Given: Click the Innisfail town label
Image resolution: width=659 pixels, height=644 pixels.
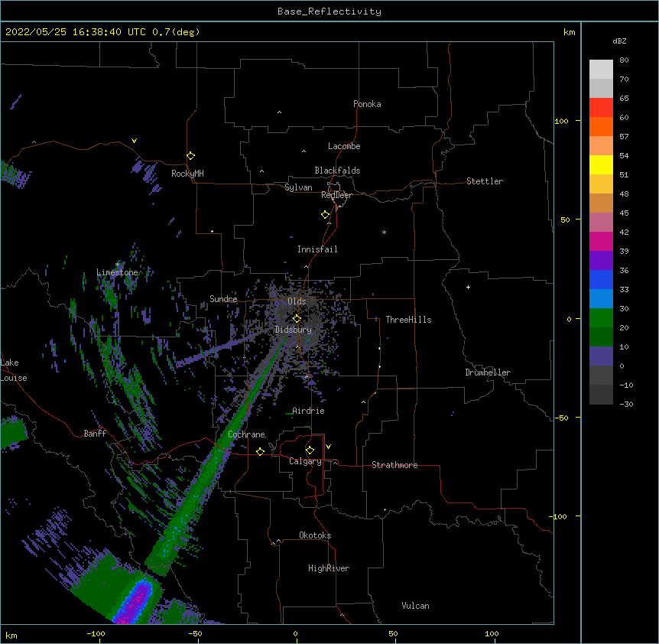Looking at the screenshot, I should (x=317, y=249).
